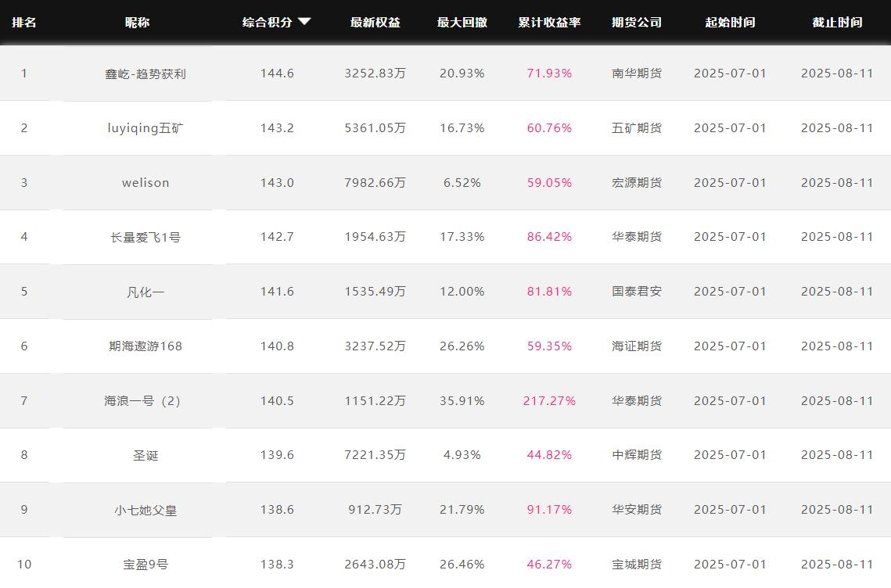Select return rate 86.42%
Image resolution: width=891 pixels, height=588 pixels.
coord(549,236)
